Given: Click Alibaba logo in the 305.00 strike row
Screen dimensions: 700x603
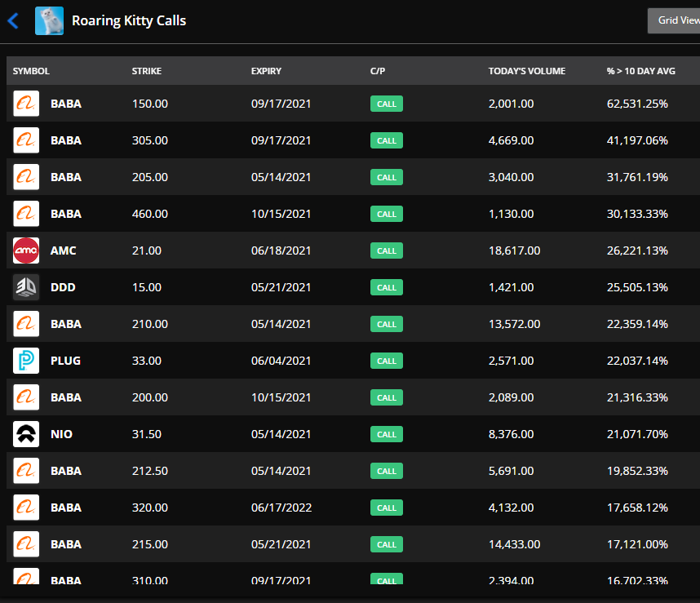Looking at the screenshot, I should point(26,140).
